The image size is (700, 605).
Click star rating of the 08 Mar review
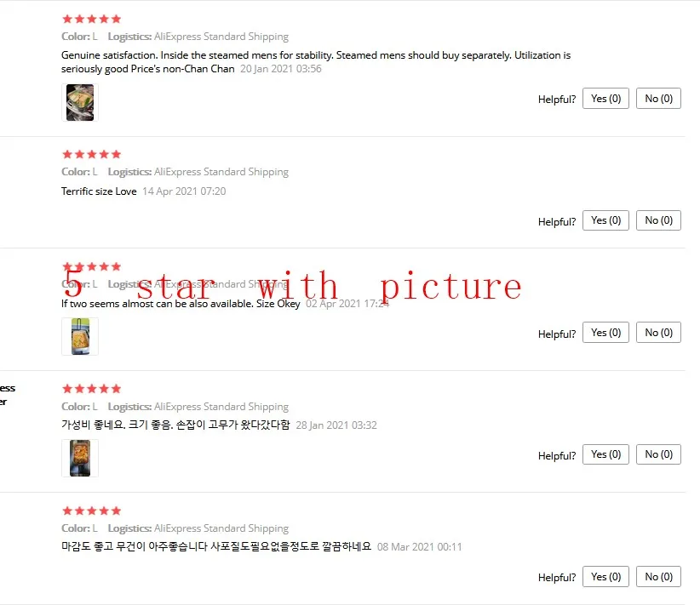pos(91,511)
